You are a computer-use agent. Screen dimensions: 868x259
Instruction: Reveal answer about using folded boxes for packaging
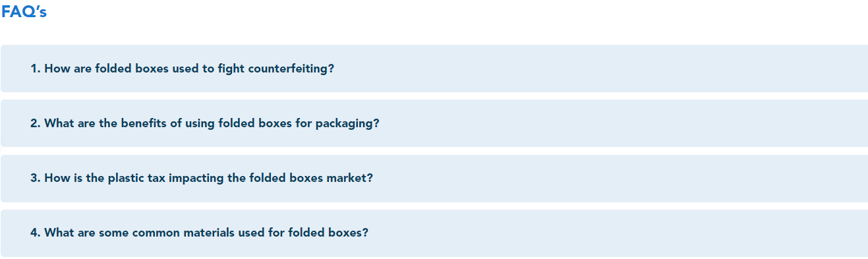434,123
